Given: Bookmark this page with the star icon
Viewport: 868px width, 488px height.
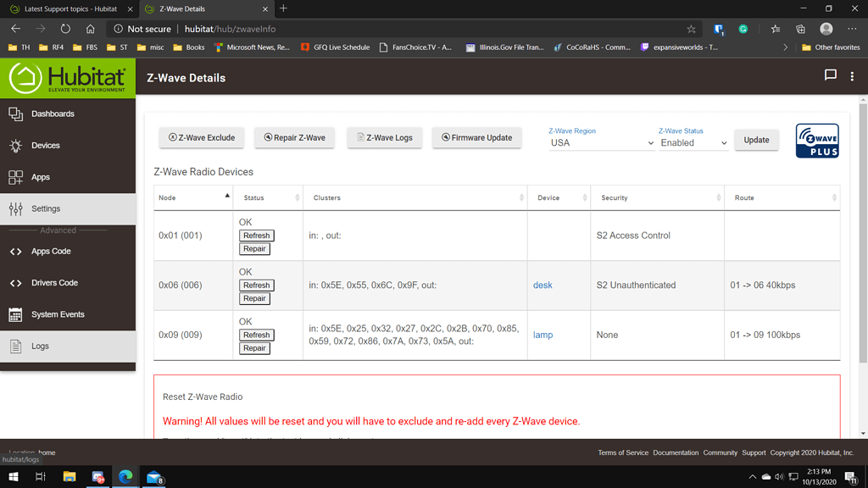Looking at the screenshot, I should pyautogui.click(x=691, y=30).
